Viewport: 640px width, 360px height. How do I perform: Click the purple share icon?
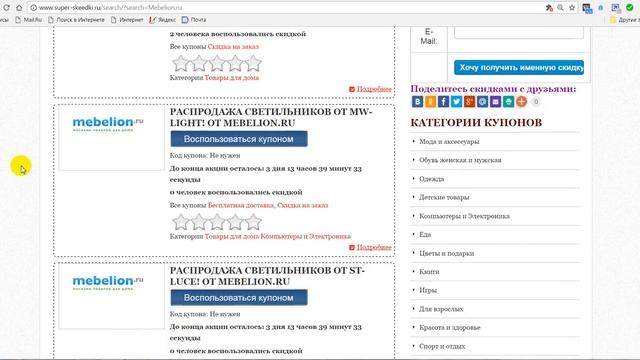[496, 102]
